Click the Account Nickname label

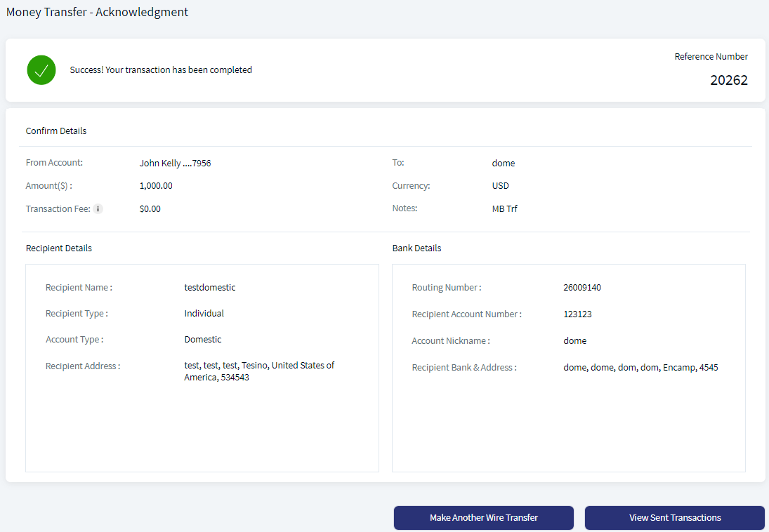[x=450, y=341]
